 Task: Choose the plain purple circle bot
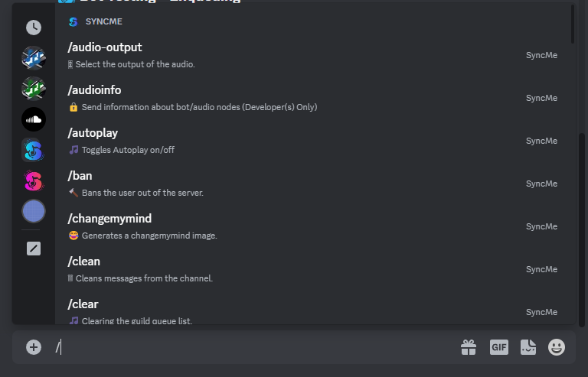click(34, 211)
